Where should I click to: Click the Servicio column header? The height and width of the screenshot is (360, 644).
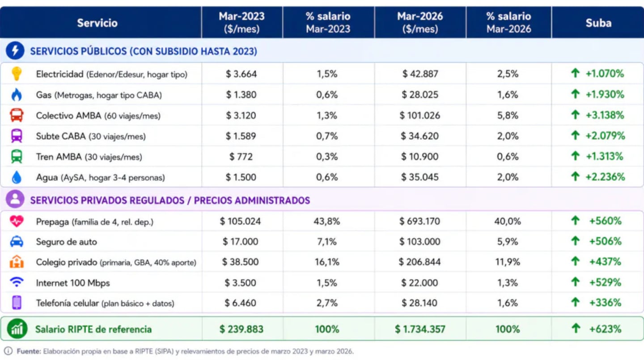[97, 23]
